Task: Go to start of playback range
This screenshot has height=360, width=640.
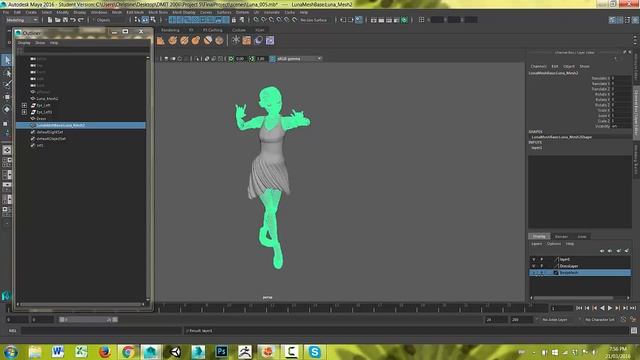Action: pos(579,308)
